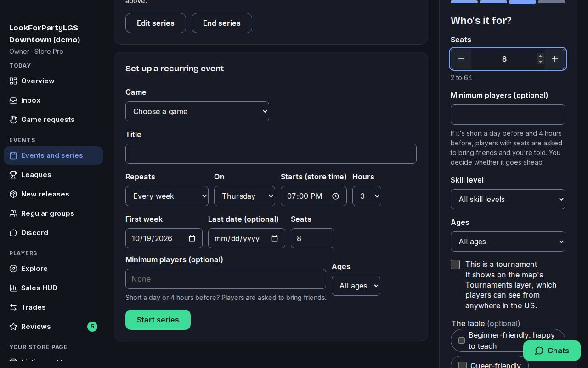588x368 pixels.
Task: Open the 'Choose a game' dropdown
Action: click(x=197, y=111)
